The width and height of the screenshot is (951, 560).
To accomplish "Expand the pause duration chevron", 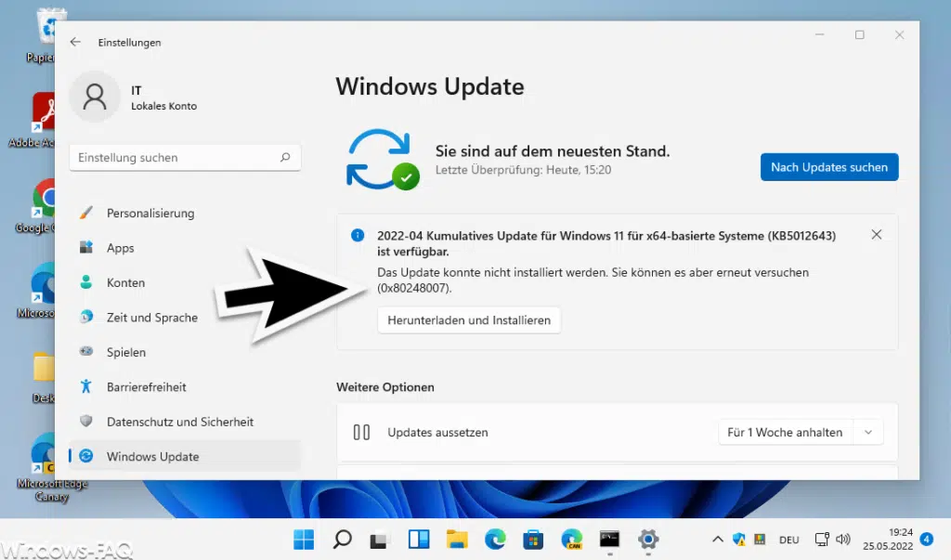I will coord(868,432).
